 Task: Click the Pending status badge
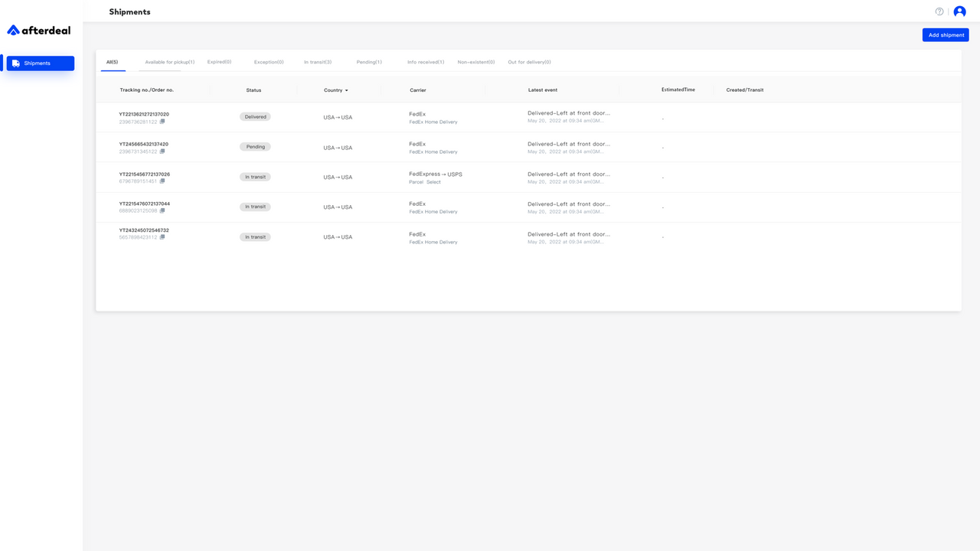pos(255,147)
